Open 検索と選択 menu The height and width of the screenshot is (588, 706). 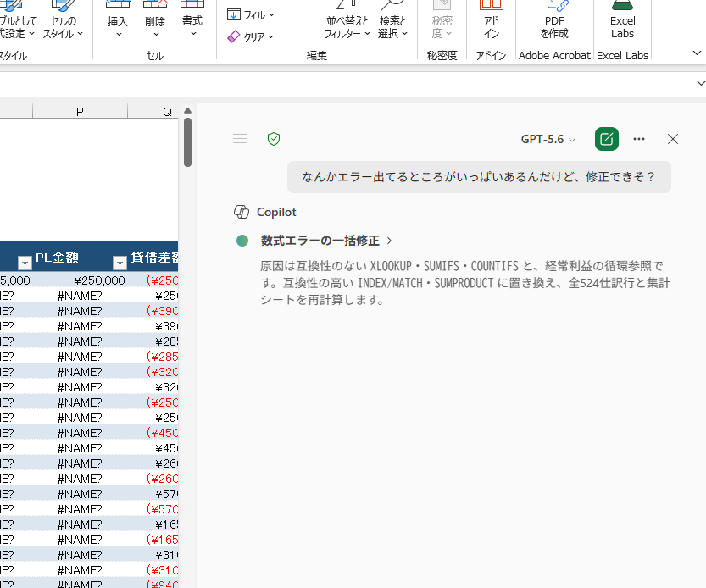point(392,20)
